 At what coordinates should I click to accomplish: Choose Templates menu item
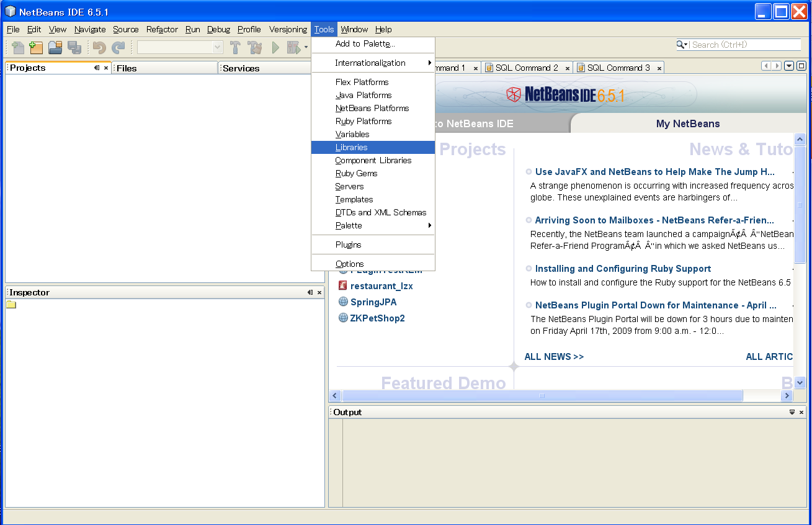coord(373,199)
